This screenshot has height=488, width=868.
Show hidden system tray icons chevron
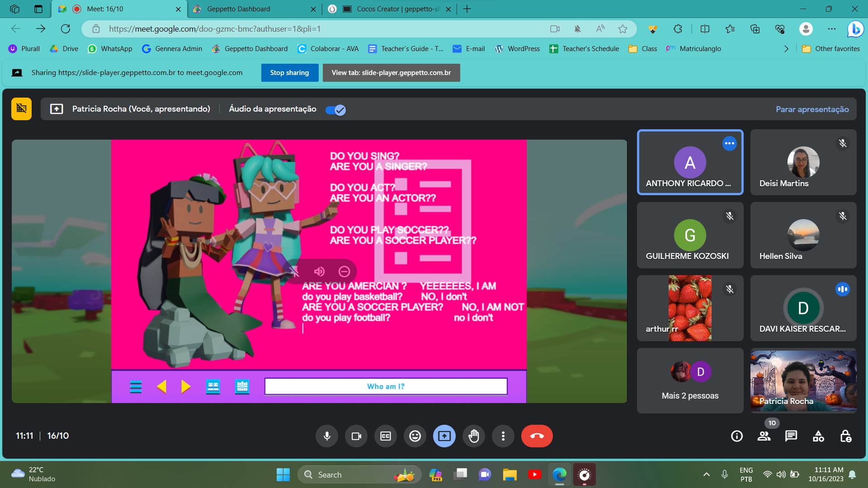[x=706, y=474]
